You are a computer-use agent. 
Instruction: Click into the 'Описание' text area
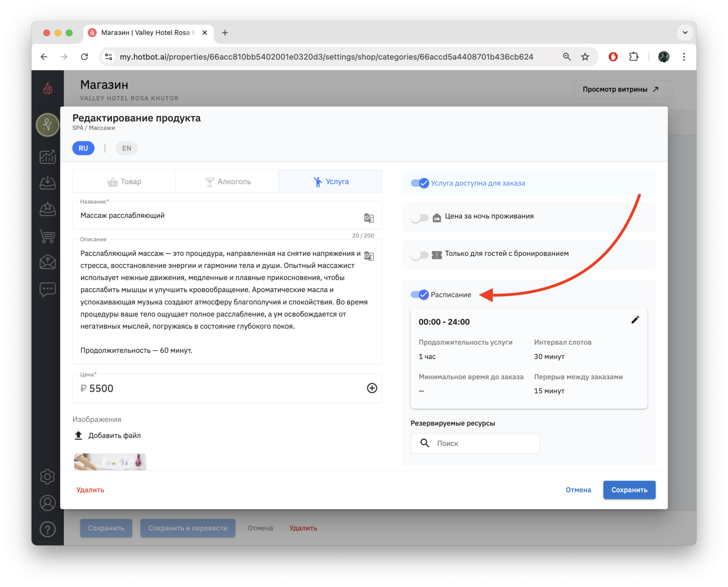point(227,302)
